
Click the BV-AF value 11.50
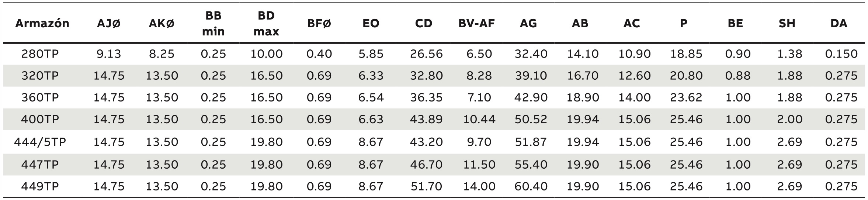tap(479, 165)
